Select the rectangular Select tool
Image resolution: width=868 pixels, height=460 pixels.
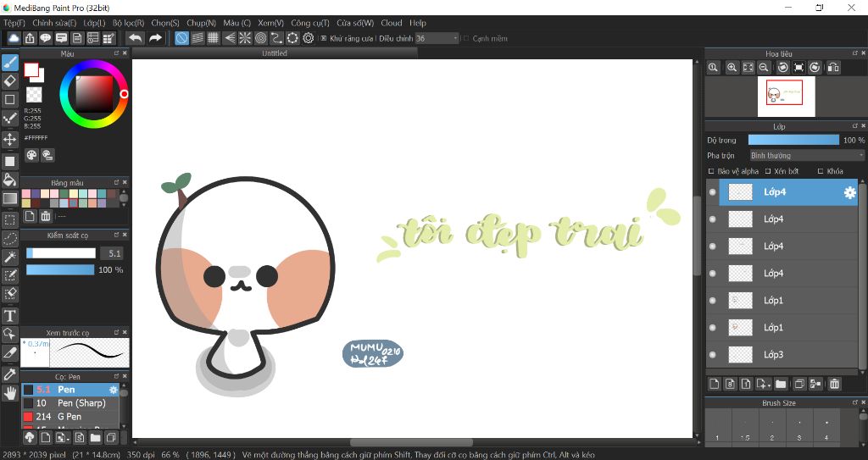10,219
